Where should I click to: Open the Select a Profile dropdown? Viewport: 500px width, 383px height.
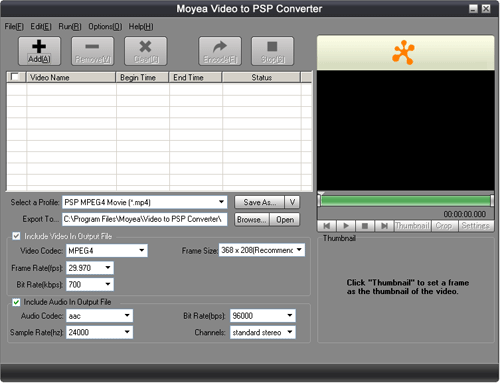(221, 202)
